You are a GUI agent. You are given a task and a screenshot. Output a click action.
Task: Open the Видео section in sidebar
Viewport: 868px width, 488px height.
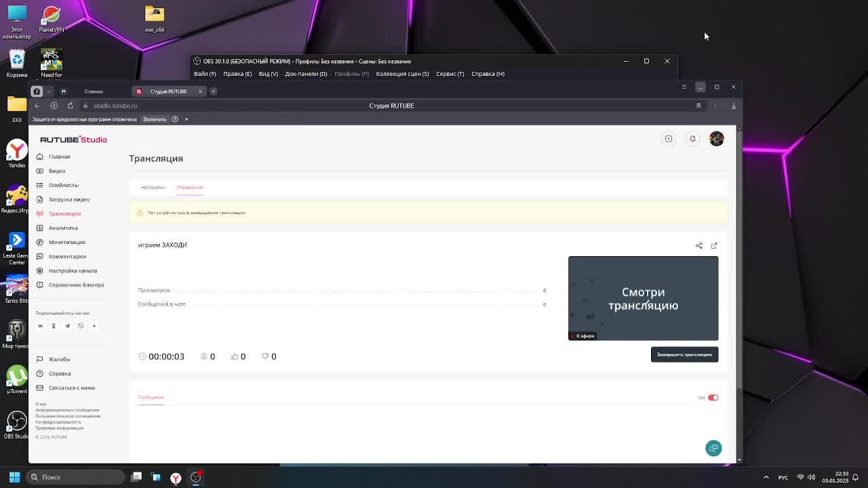click(x=57, y=171)
